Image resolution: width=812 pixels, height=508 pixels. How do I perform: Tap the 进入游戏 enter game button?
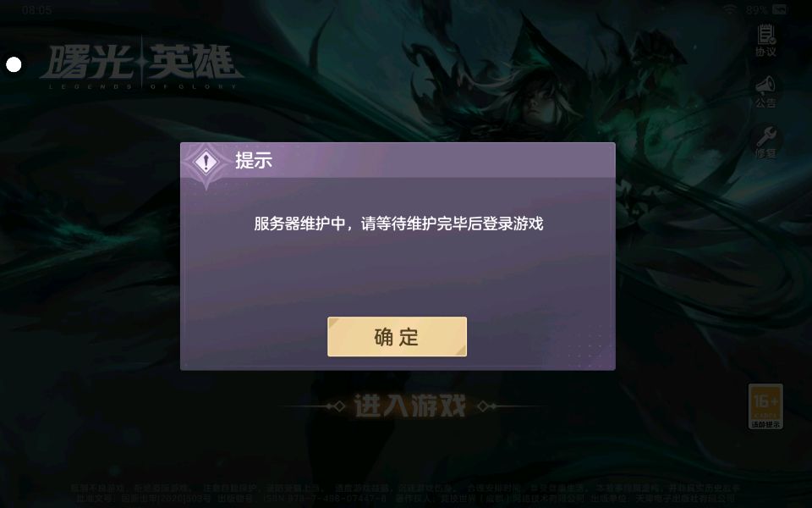pyautogui.click(x=410, y=406)
